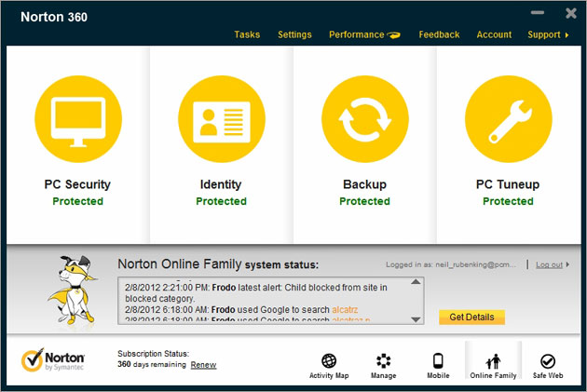Image resolution: width=587 pixels, height=392 pixels.
Task: Click the Logged in as email text
Action: pos(451,264)
